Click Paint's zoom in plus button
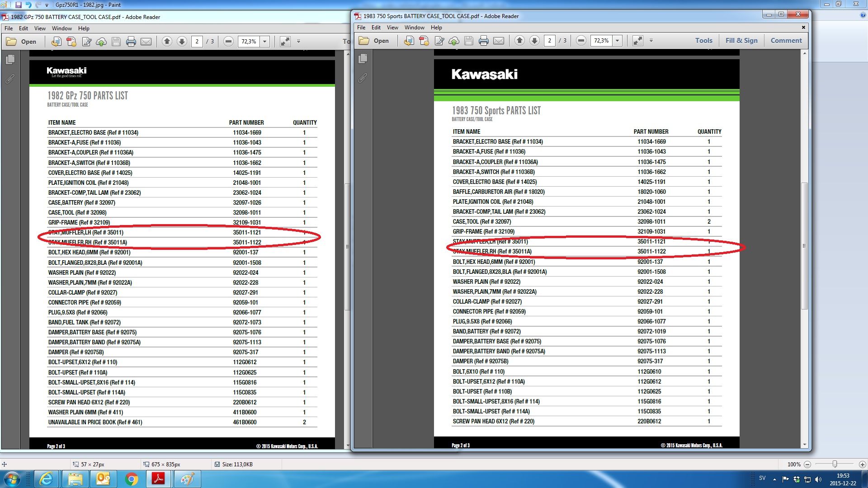Viewport: 868px width, 488px height. (x=862, y=464)
